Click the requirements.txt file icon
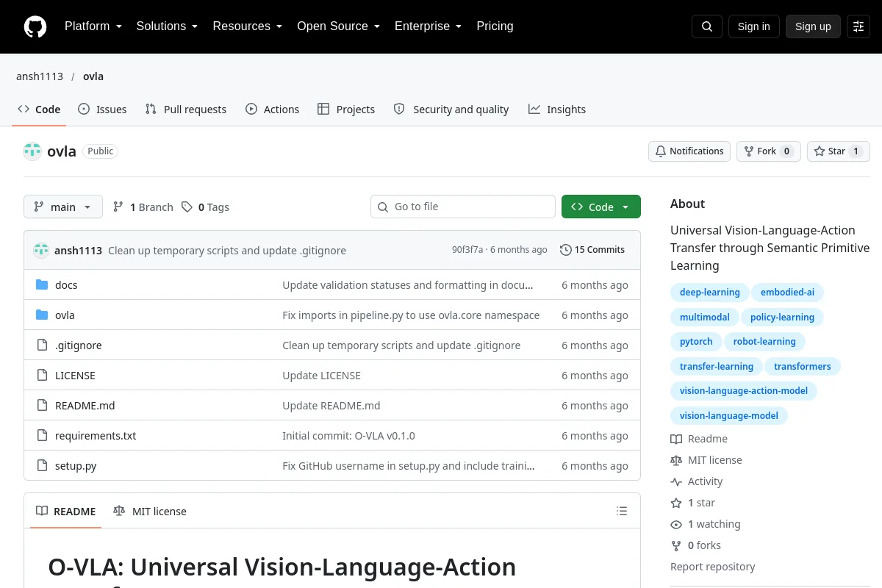This screenshot has height=588, width=882. pyautogui.click(x=42, y=436)
